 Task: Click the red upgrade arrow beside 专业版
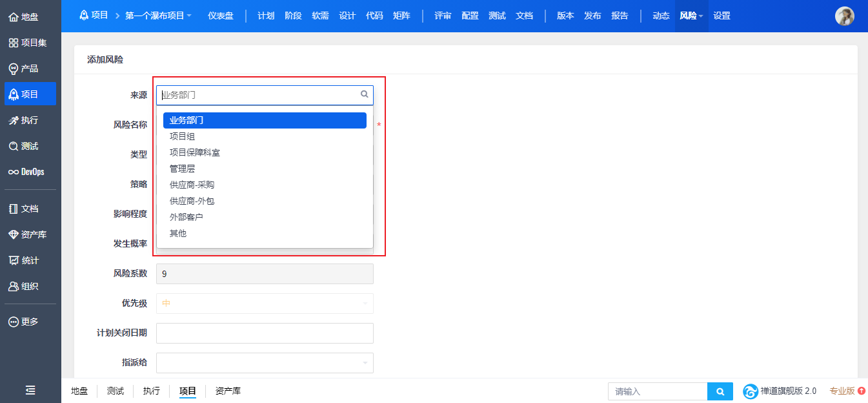tap(862, 391)
